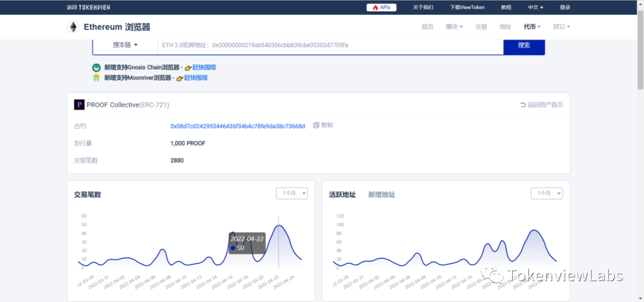Click the PROOF Collective token logo
Image resolution: width=644 pixels, height=302 pixels.
[79, 105]
